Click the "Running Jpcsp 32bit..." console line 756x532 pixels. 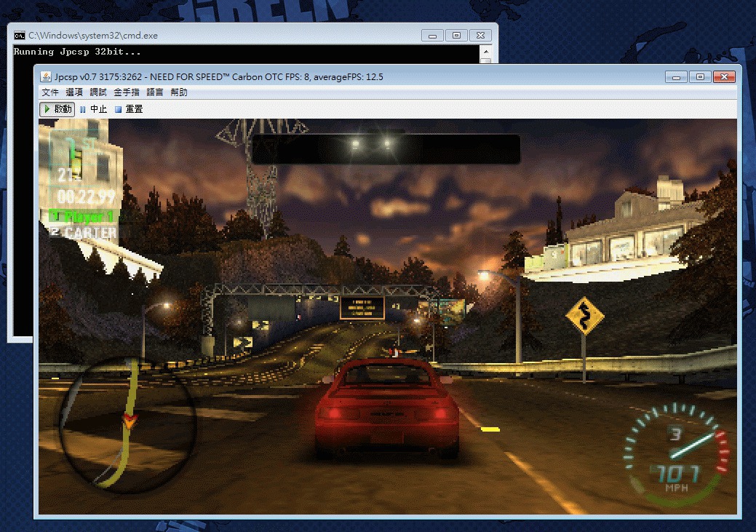click(77, 52)
